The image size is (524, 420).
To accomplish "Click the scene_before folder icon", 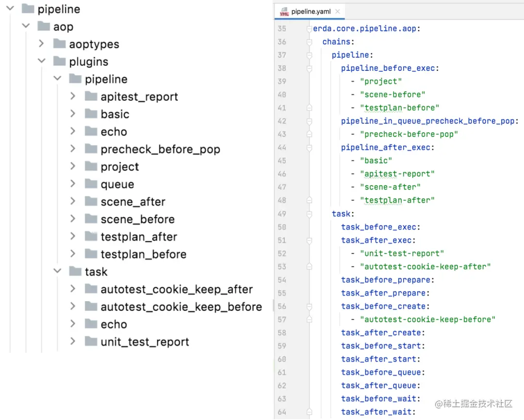I will point(91,218).
